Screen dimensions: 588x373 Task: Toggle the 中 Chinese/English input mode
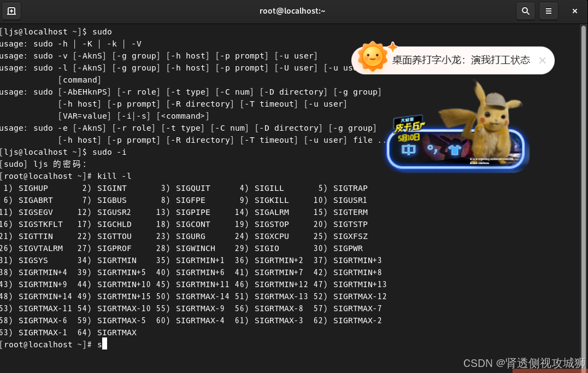point(408,150)
